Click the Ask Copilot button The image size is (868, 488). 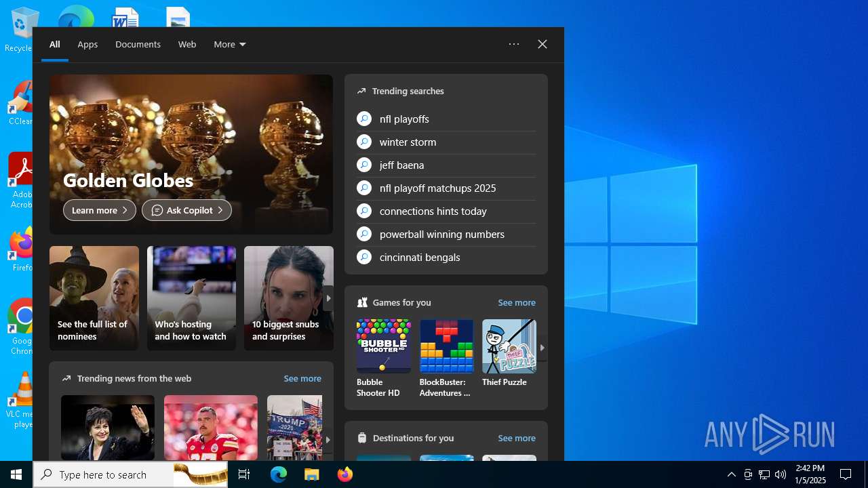tap(186, 210)
